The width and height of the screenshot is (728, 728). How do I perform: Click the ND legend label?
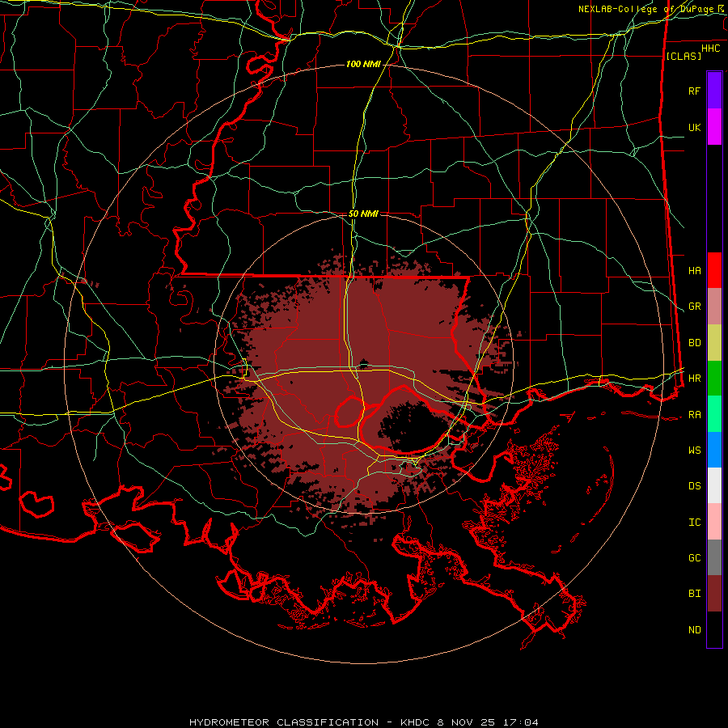[x=694, y=630]
